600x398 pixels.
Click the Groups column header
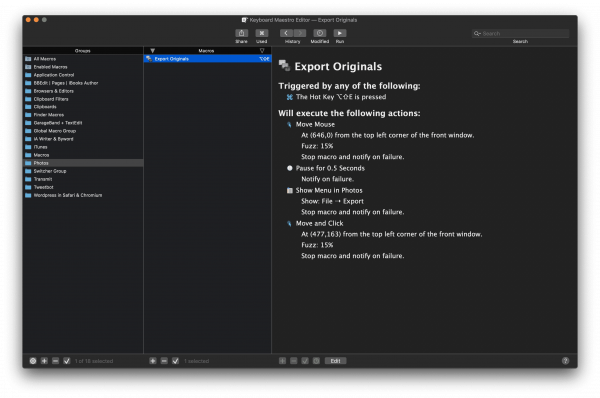[x=83, y=51]
